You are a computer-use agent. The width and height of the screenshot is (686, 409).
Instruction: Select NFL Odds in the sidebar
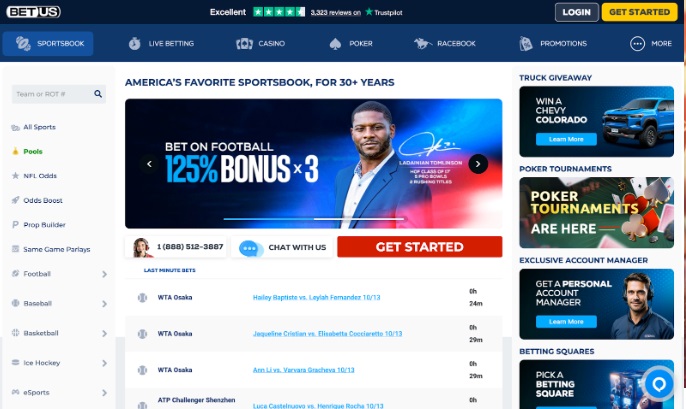[x=40, y=175]
